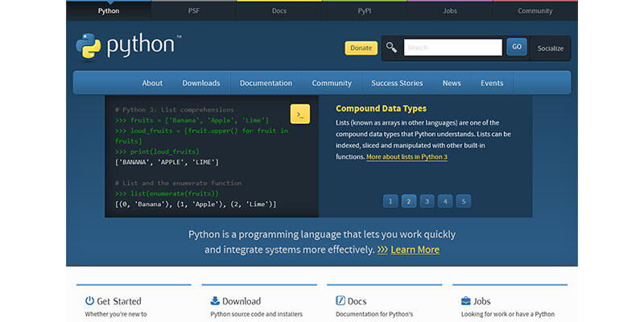
Task: Open the Community top tab
Action: point(535,11)
